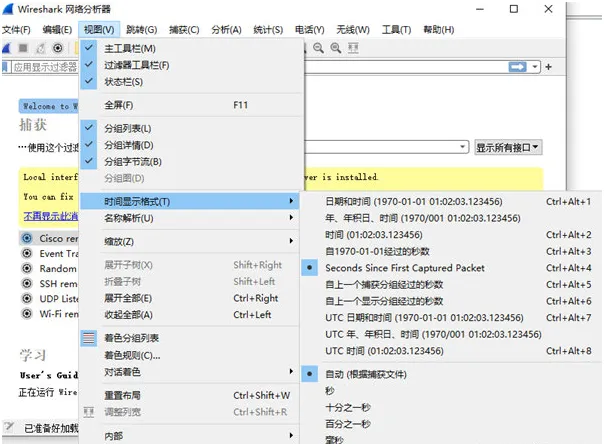This screenshot has width=604, height=444.
Task: Click the interface icon beside Random
Action: coord(27,268)
